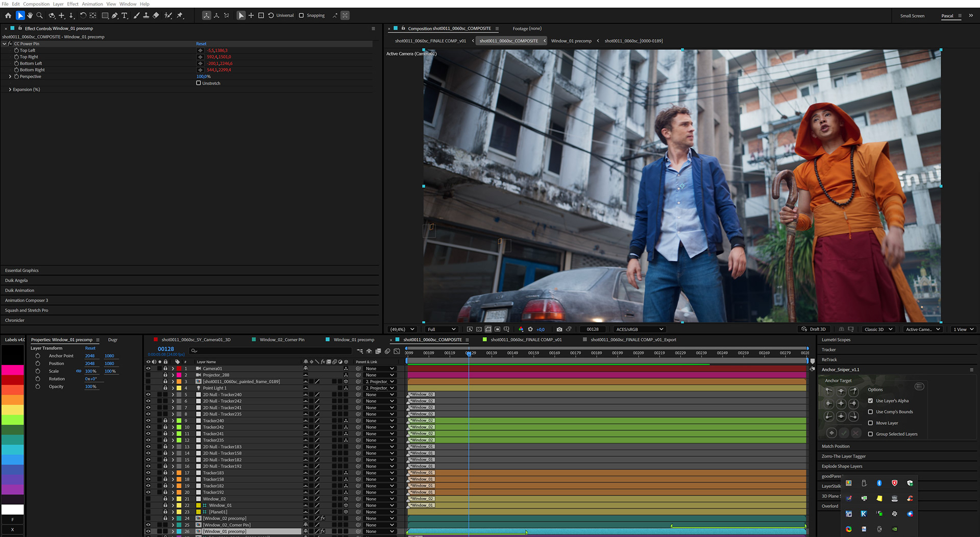Open the Composition menu
980x537 pixels.
[36, 4]
